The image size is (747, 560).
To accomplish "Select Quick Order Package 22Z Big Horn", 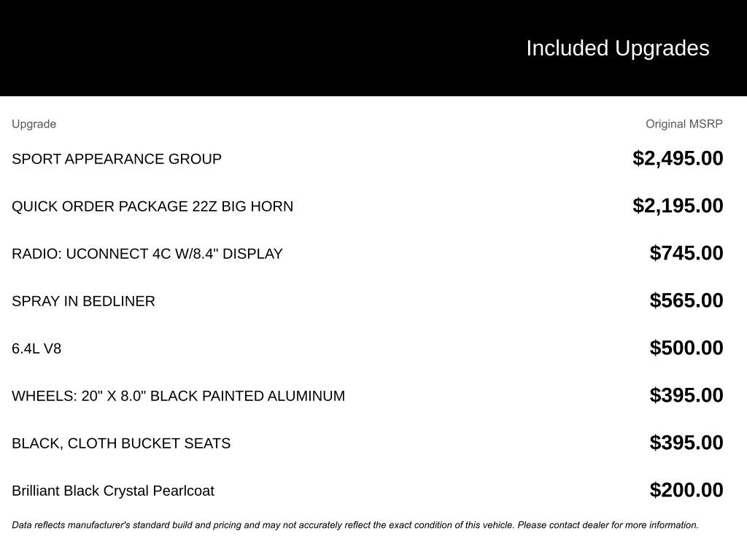I will tap(152, 206).
